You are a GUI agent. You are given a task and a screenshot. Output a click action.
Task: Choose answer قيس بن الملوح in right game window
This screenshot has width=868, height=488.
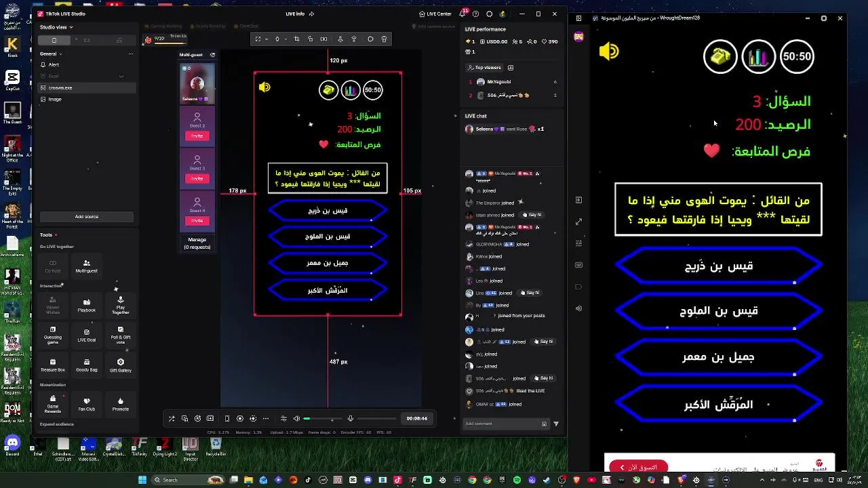pos(719,311)
